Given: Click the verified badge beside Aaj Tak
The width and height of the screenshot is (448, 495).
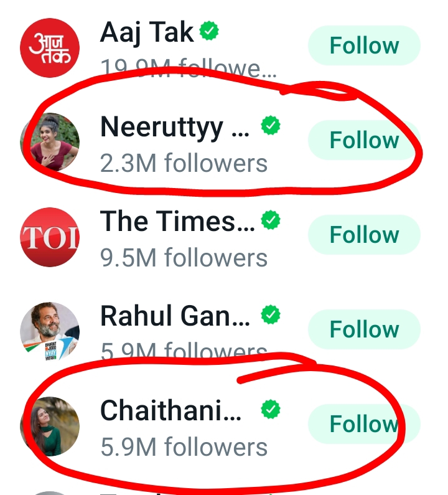Looking at the screenshot, I should click(209, 31).
